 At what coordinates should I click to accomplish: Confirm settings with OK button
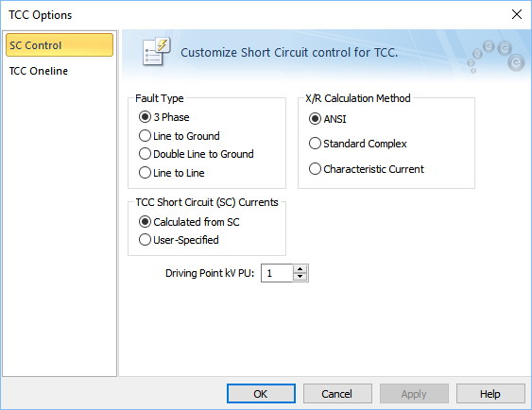[261, 393]
